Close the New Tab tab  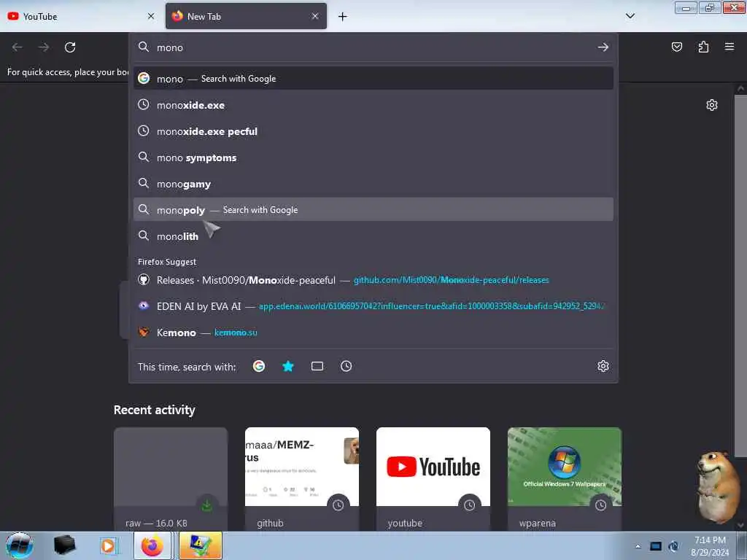[315, 16]
